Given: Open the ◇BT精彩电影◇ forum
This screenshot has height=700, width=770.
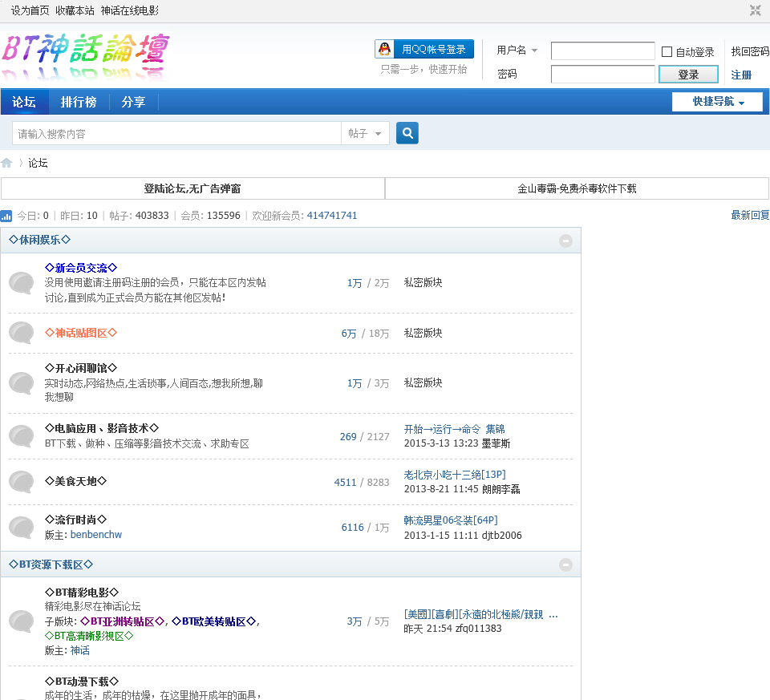Looking at the screenshot, I should point(82,593).
